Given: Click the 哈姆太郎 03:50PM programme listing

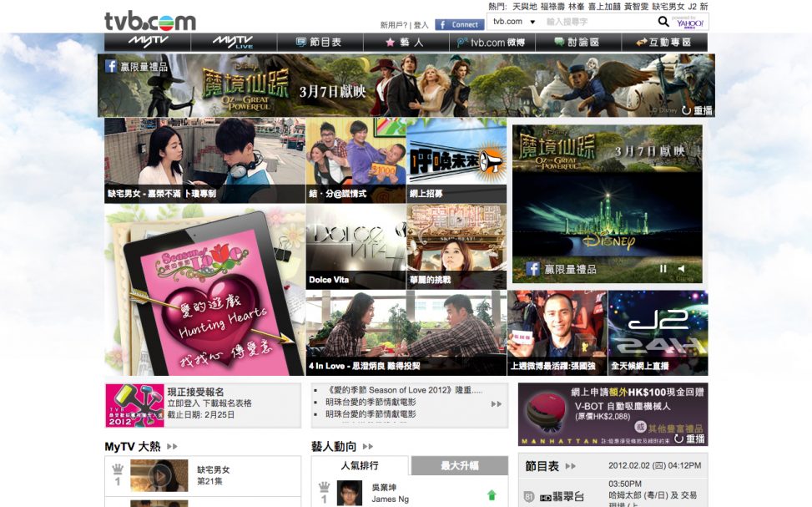Looking at the screenshot, I should pyautogui.click(x=653, y=494).
